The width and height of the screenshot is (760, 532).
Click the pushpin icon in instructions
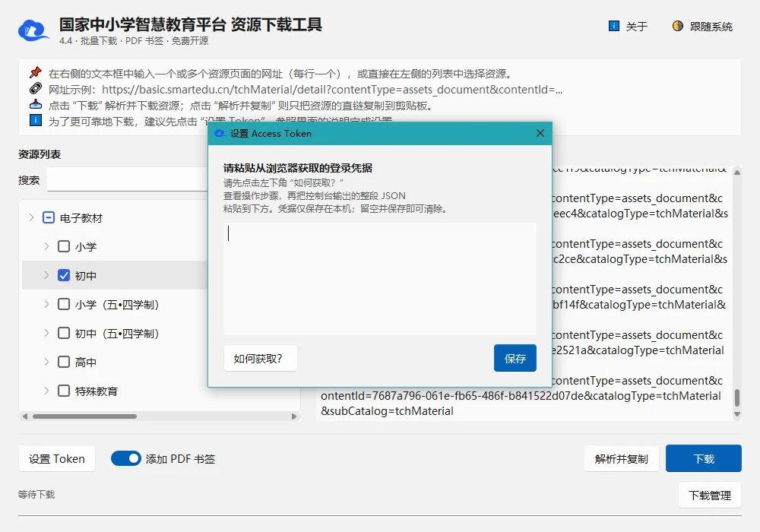click(x=36, y=73)
